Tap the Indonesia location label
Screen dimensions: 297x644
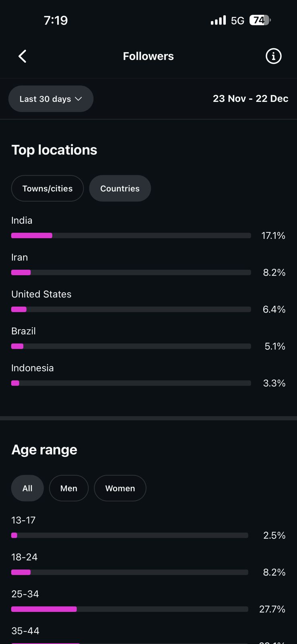(33, 368)
